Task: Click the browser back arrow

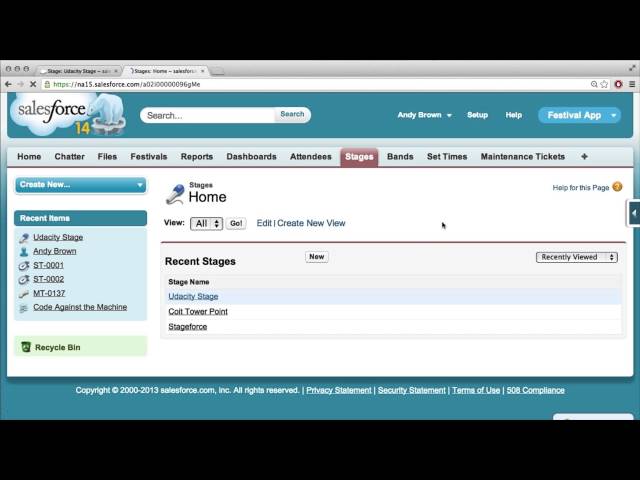Action: (x=8, y=84)
